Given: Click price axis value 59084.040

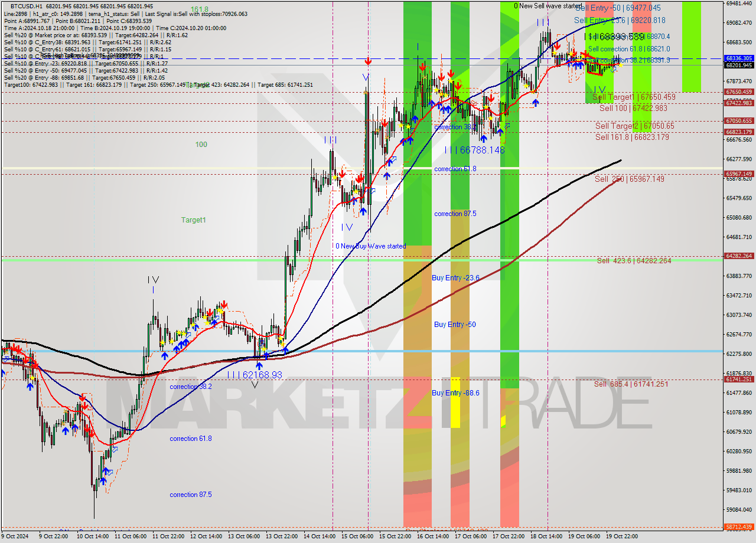Looking at the screenshot, I should pos(739,510).
